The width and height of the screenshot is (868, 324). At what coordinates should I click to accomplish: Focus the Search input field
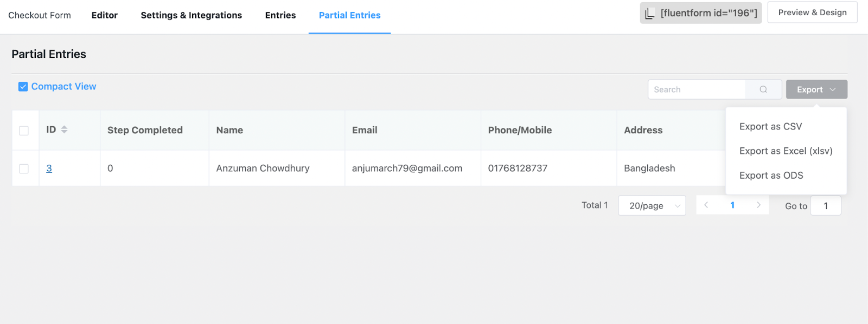(x=697, y=89)
